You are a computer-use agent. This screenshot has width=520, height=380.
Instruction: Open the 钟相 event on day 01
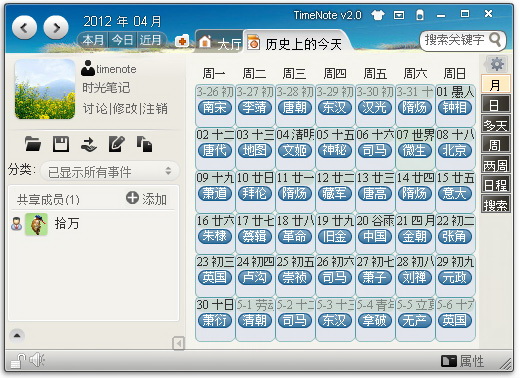coord(455,108)
